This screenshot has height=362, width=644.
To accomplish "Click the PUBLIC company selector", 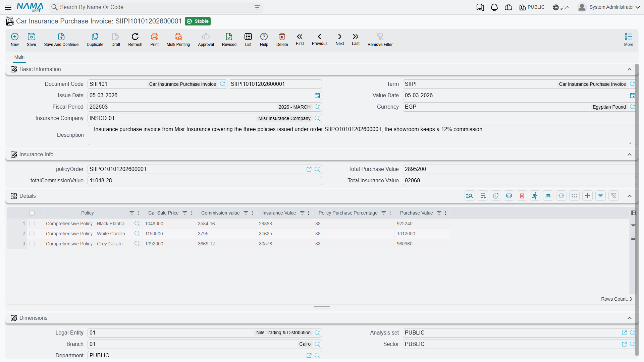I will [x=532, y=7].
